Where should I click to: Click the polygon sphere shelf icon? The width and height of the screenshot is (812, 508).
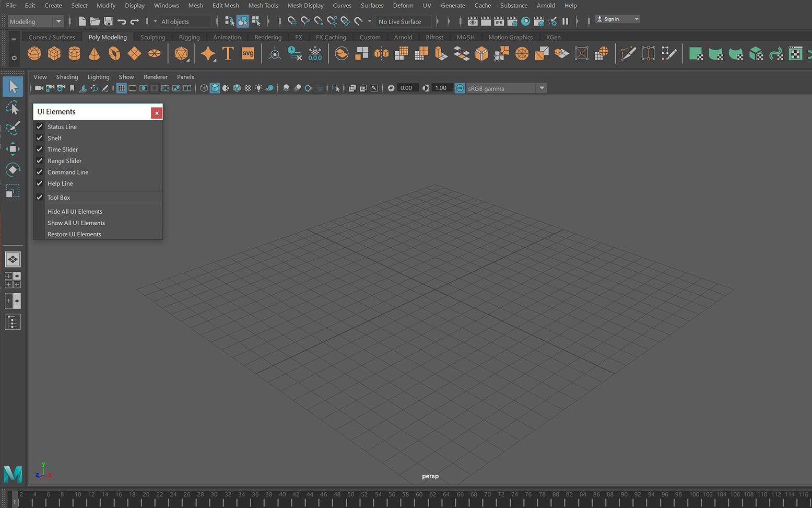(x=34, y=53)
